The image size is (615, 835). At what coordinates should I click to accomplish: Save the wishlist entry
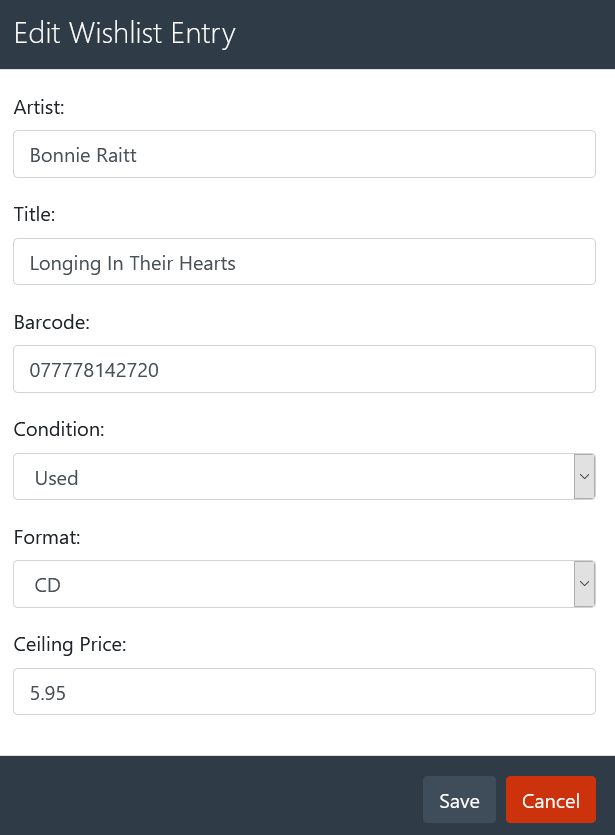tap(459, 800)
